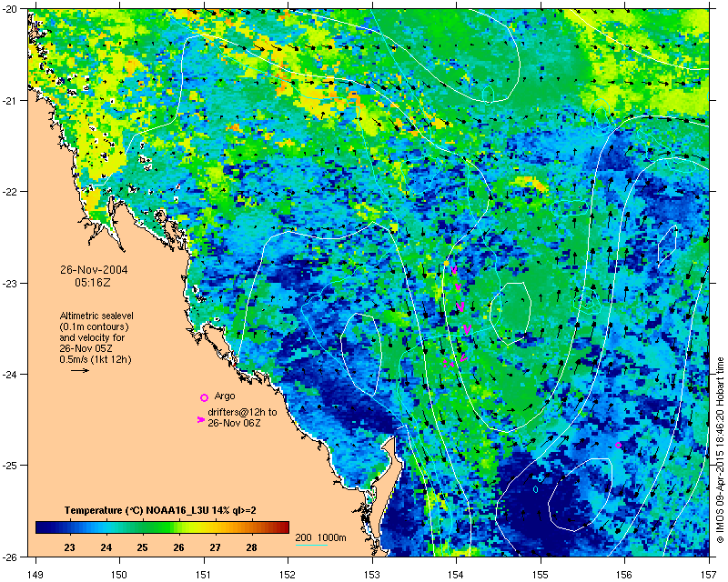Viewport: 728px width, 582px height.
Task: Click the longitude axis label "151"
Action: coord(204,575)
